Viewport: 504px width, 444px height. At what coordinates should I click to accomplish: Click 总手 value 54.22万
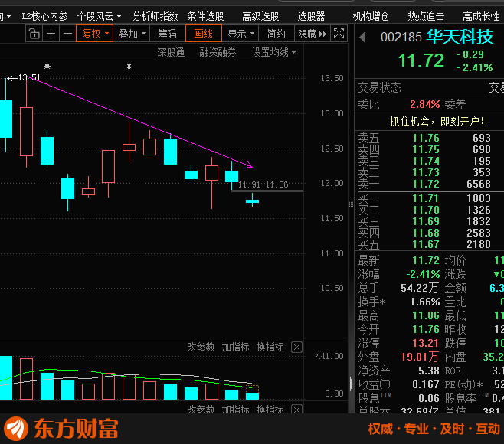click(420, 288)
